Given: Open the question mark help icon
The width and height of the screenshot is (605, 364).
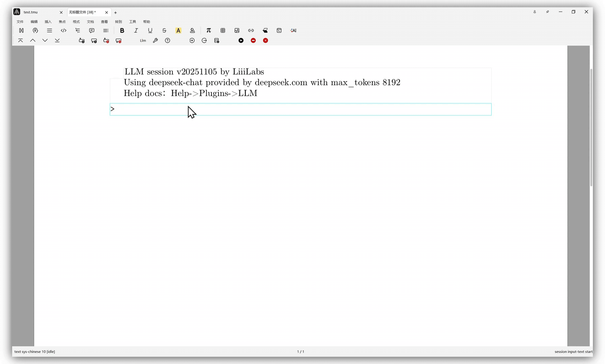Looking at the screenshot, I should point(168,40).
